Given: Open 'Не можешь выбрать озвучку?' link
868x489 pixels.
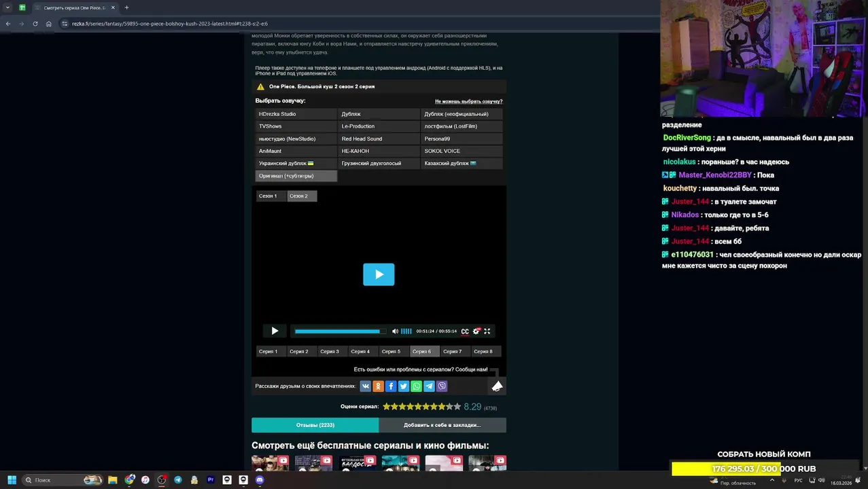Looking at the screenshot, I should (468, 101).
